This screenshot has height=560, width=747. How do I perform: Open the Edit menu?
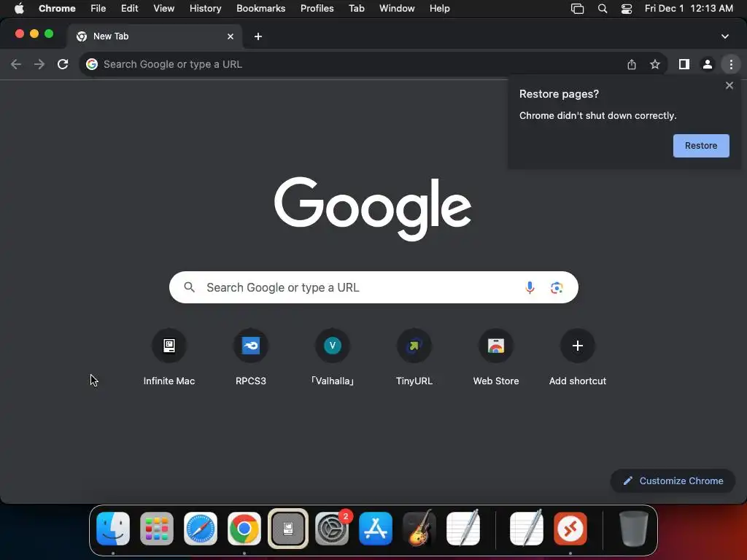coord(129,9)
